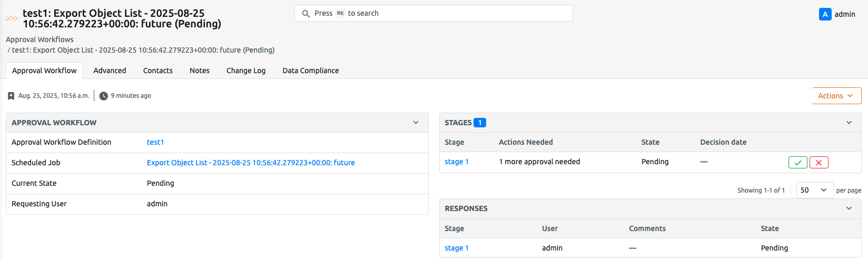This screenshot has height=260, width=868.
Task: Open the Actions dropdown
Action: point(836,96)
